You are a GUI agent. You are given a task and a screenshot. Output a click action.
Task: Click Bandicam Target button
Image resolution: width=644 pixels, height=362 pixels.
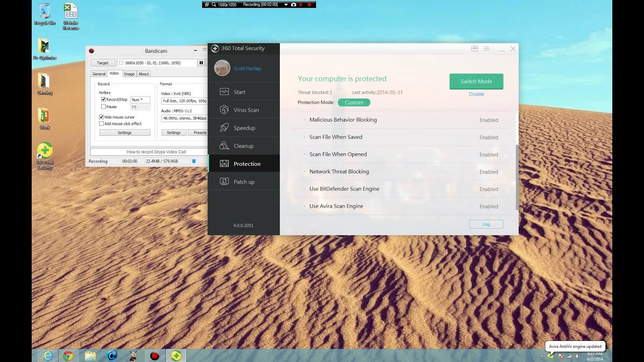[103, 63]
